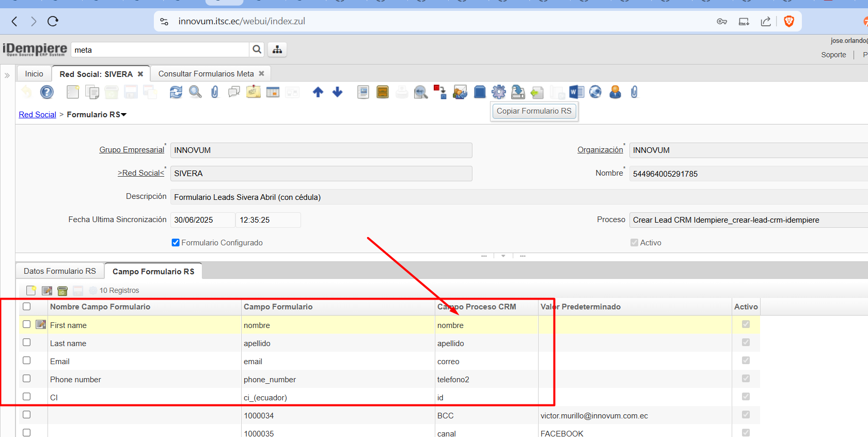Collapse detail pane using splitter arrow
The height and width of the screenshot is (437, 868).
503,256
